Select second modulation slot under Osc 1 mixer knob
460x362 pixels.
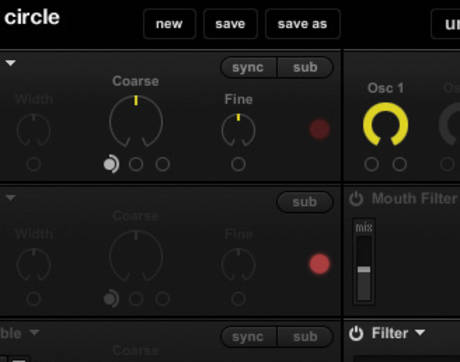(x=399, y=164)
